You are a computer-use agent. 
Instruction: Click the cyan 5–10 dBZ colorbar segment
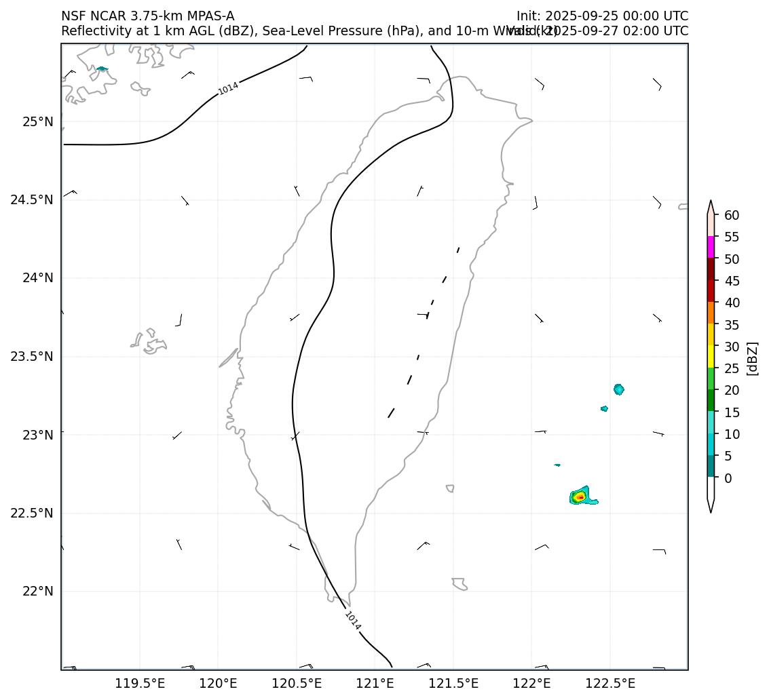point(711,445)
